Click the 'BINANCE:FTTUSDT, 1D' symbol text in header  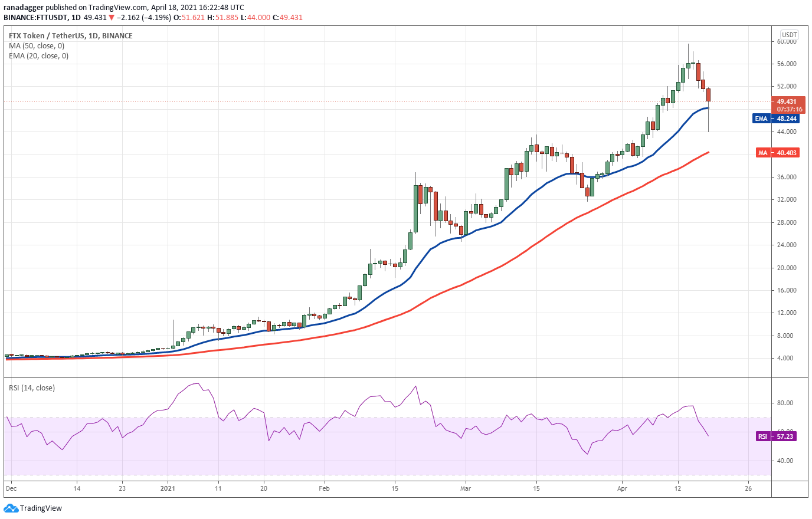coord(42,18)
